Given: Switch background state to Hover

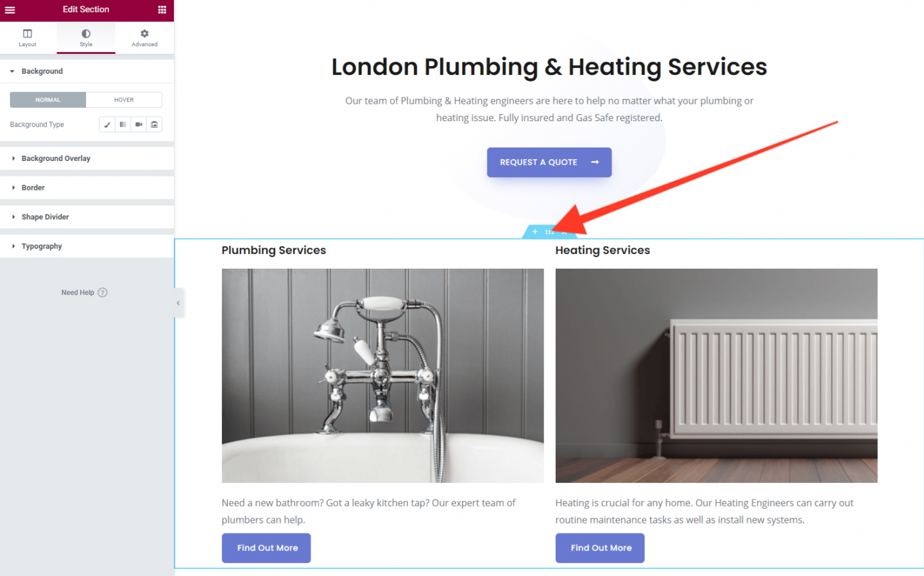Looking at the screenshot, I should (x=124, y=100).
